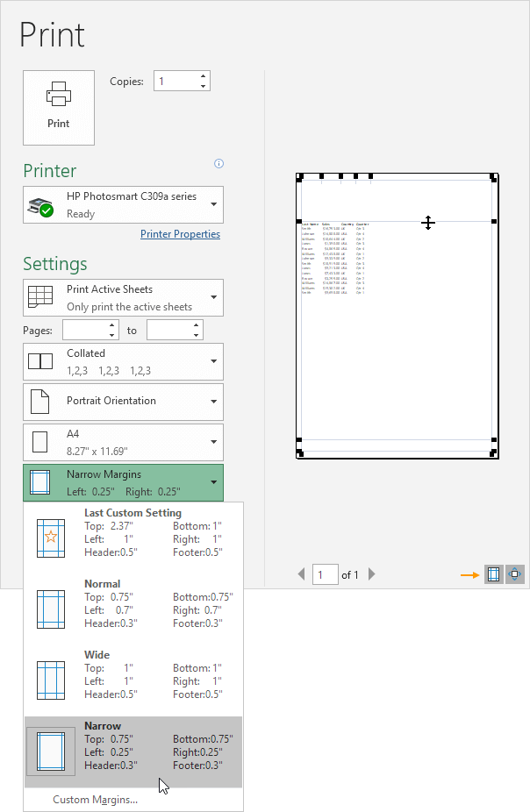Increase the number of copies
Screen dimensions: 530x812
point(204,76)
